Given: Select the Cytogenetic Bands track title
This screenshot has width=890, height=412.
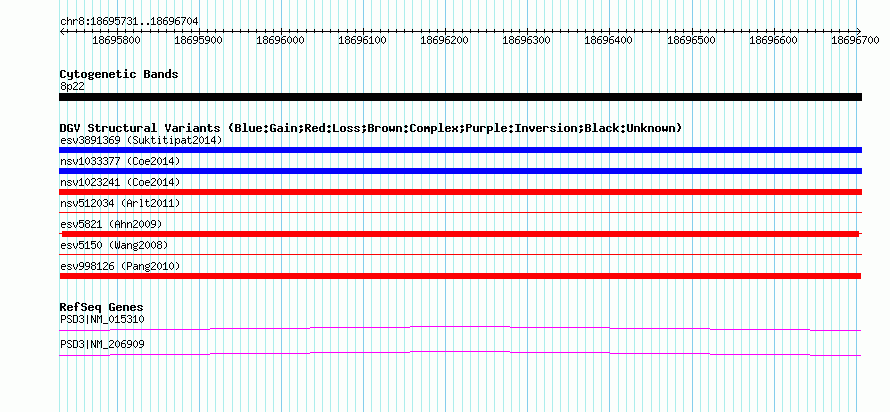Looking at the screenshot, I should pos(119,74).
